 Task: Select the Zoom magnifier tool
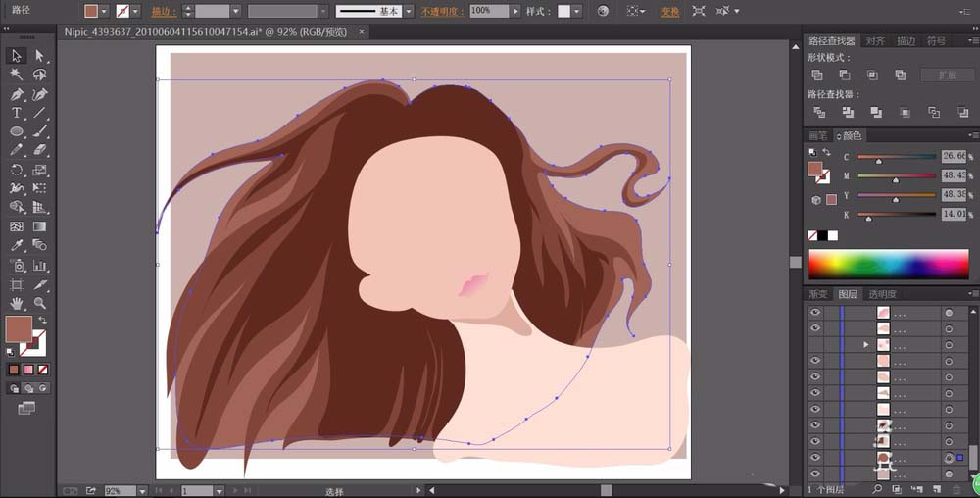(x=40, y=304)
